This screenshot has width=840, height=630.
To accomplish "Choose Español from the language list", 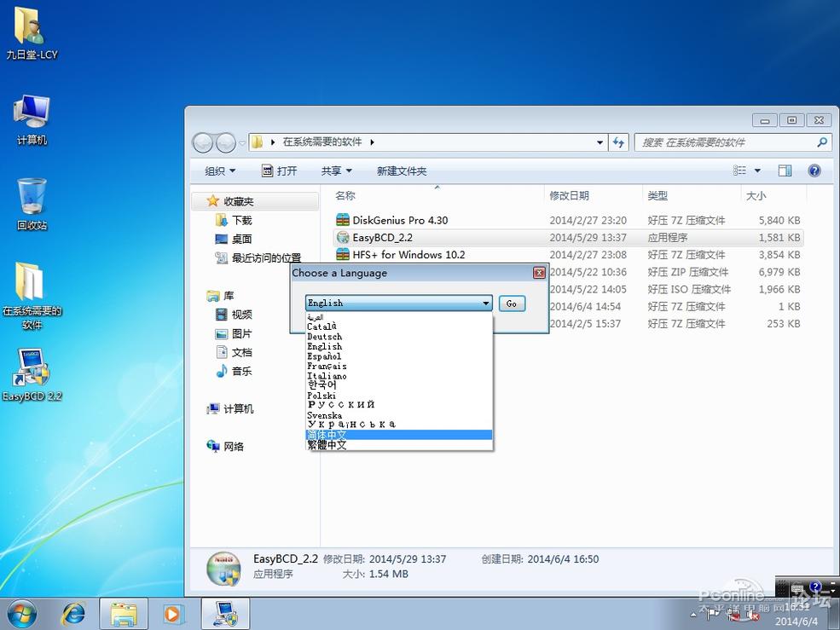I will pos(398,356).
